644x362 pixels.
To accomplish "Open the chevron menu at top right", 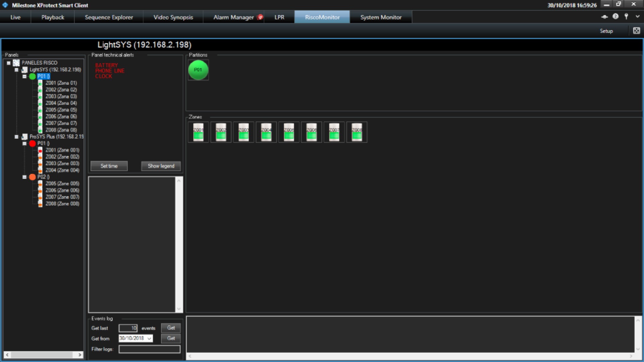I will [637, 16].
